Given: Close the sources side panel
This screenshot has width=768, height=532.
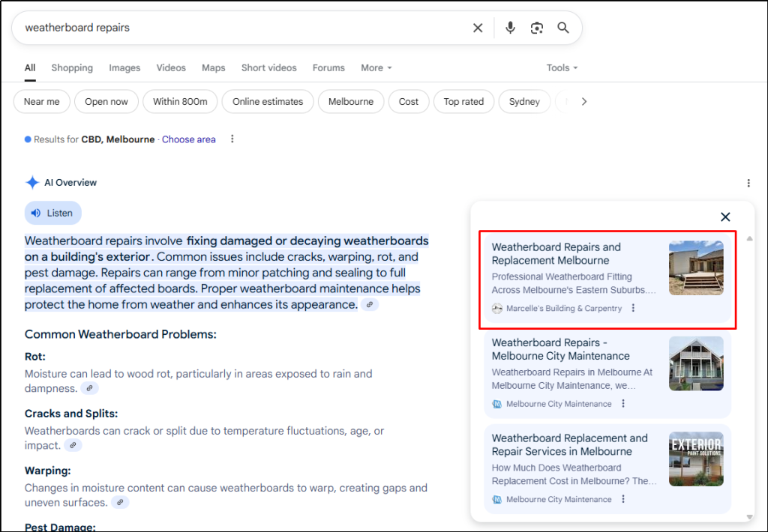Looking at the screenshot, I should pos(725,217).
